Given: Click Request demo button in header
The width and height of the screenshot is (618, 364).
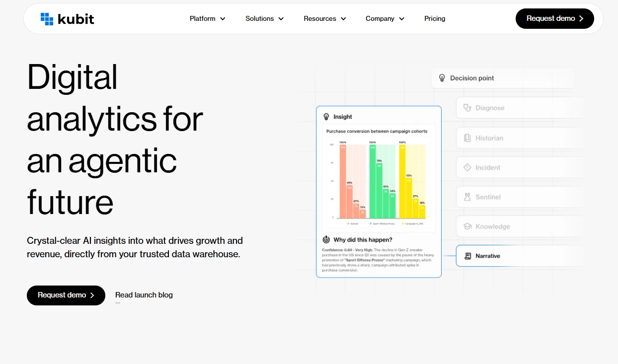Looking at the screenshot, I should pos(554,19).
